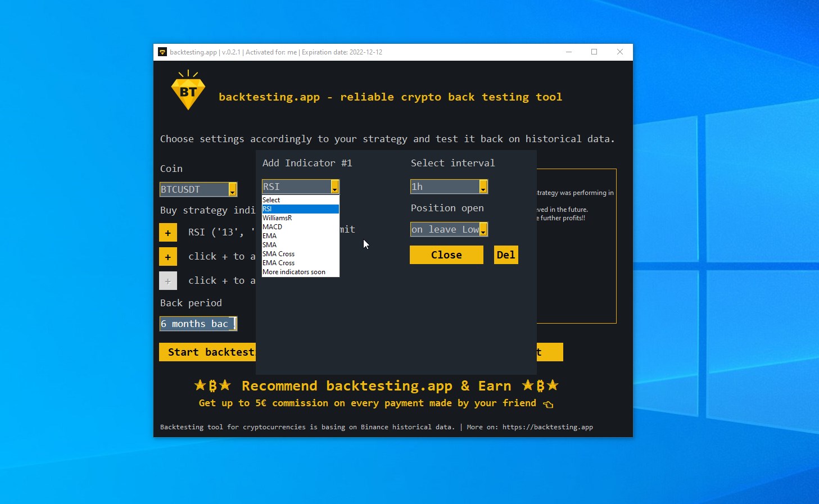Open the 'on leave Low' position dropdown
Screen dimensions: 819x504
point(449,229)
